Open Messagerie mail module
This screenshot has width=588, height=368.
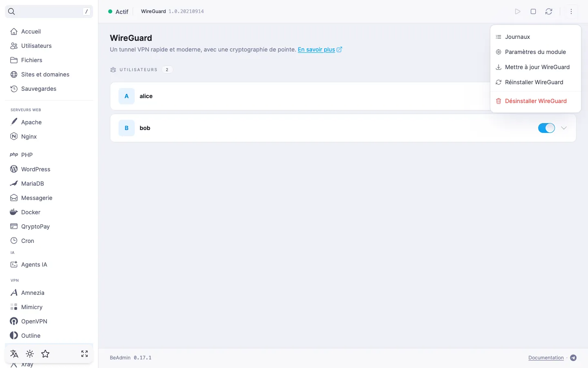(x=49, y=198)
